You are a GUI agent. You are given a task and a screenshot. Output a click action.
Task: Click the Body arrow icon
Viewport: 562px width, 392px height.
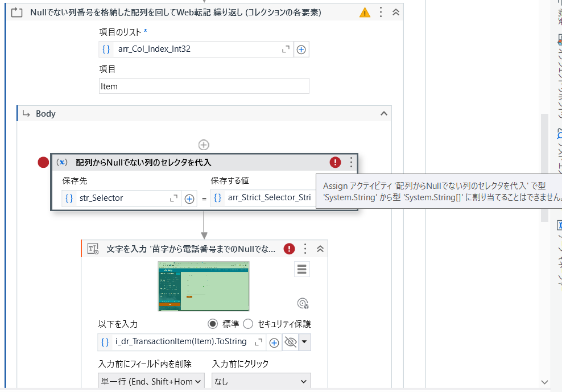tap(26, 114)
